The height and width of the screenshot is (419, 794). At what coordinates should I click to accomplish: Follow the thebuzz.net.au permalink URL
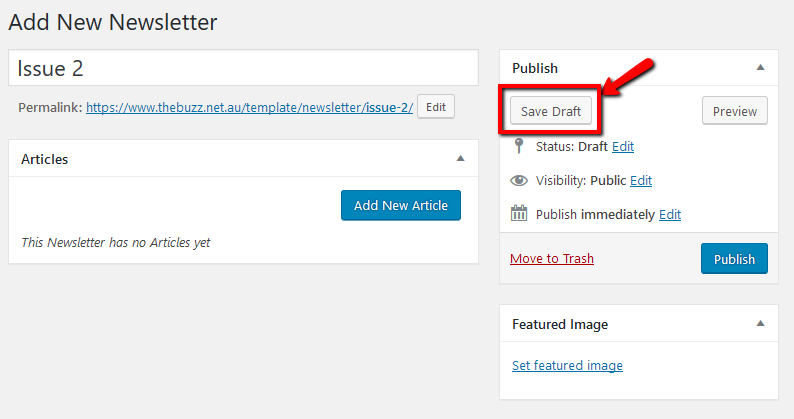tap(249, 107)
